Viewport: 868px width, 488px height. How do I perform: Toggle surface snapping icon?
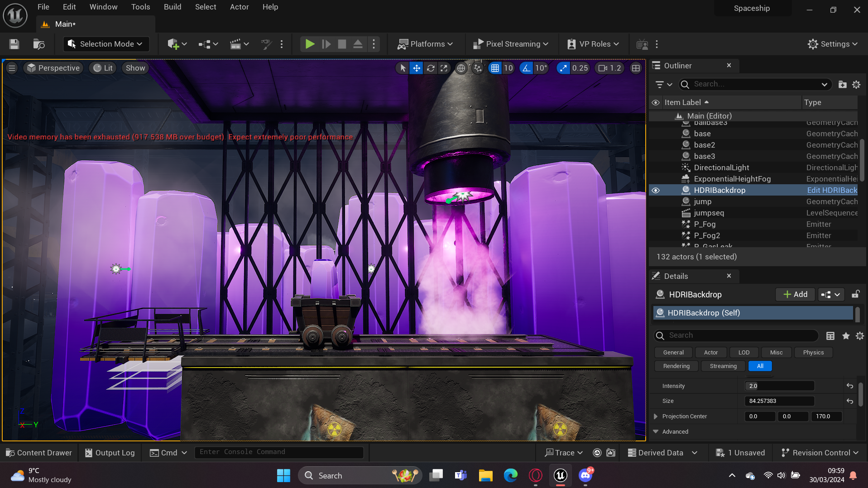tap(478, 68)
